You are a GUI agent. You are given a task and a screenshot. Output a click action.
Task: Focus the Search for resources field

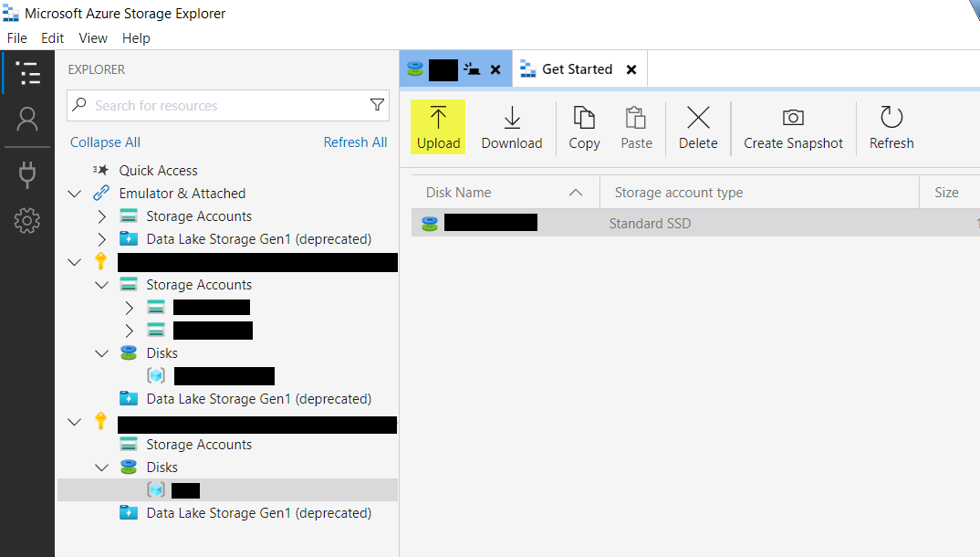tap(227, 106)
